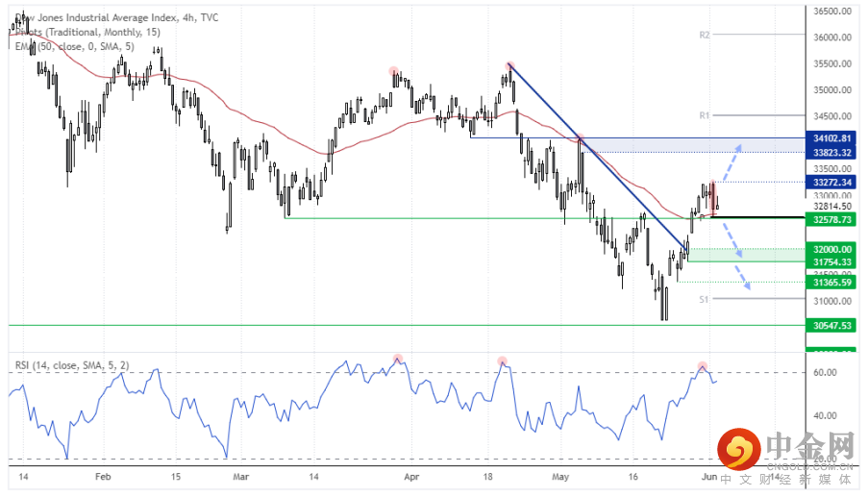Screen dimensions: 868x497
Task: Click the Jun date on time axis
Action: (x=709, y=477)
